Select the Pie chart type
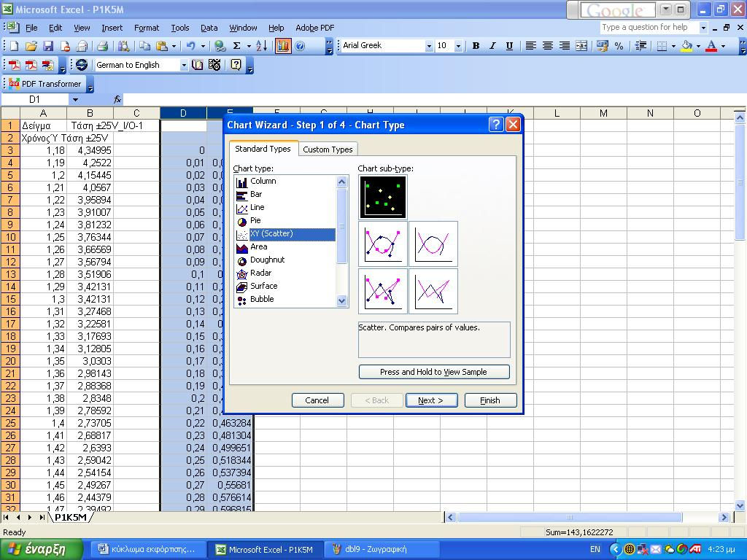Screen dimensions: 747x560 tap(256, 220)
